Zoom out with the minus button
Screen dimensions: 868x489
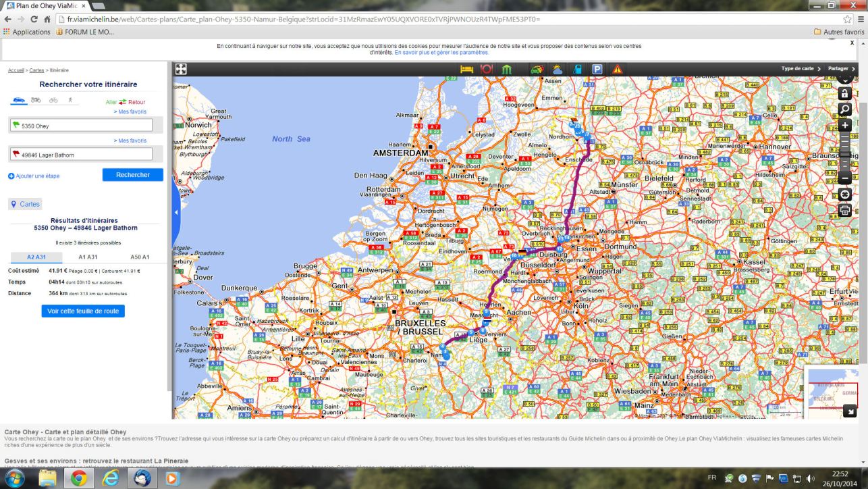click(x=844, y=179)
